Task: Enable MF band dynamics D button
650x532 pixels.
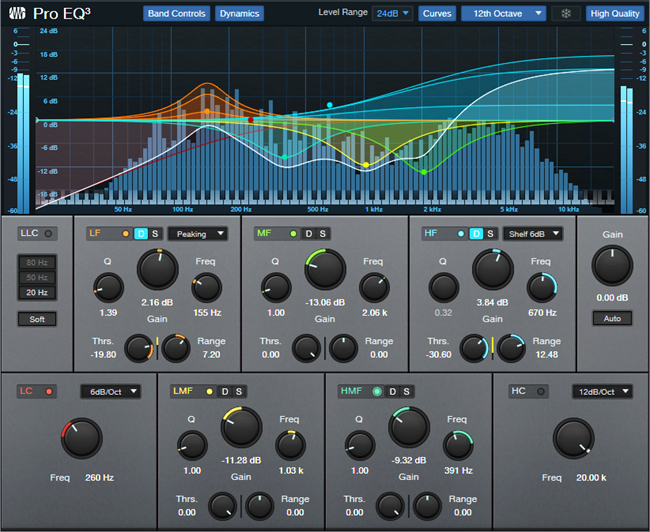Action: click(308, 234)
